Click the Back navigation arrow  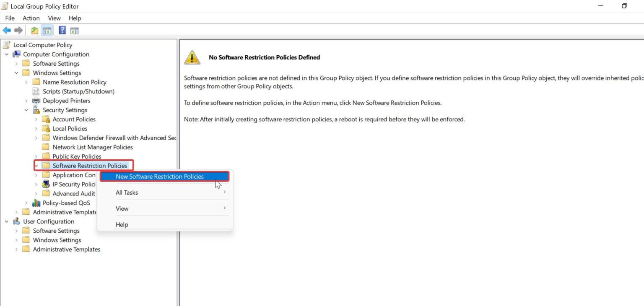click(7, 30)
